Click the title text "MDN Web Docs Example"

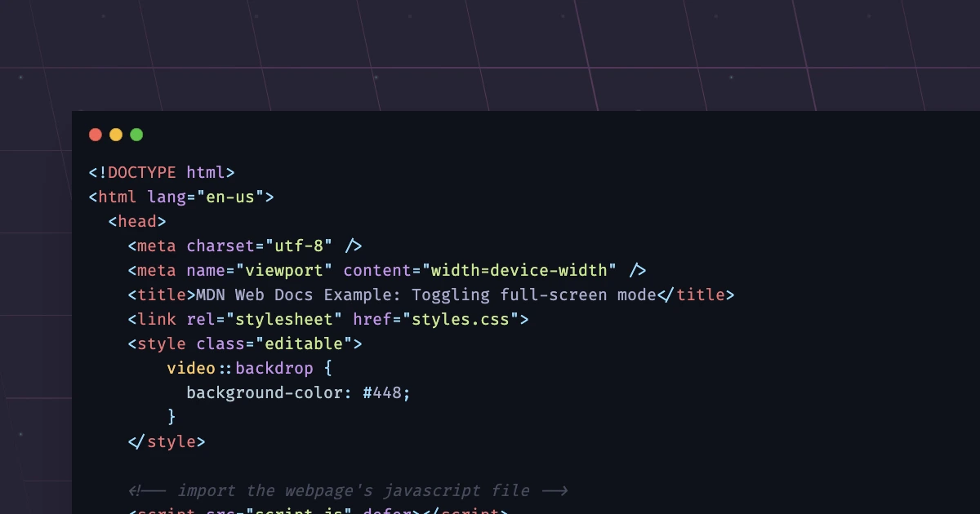coord(294,295)
